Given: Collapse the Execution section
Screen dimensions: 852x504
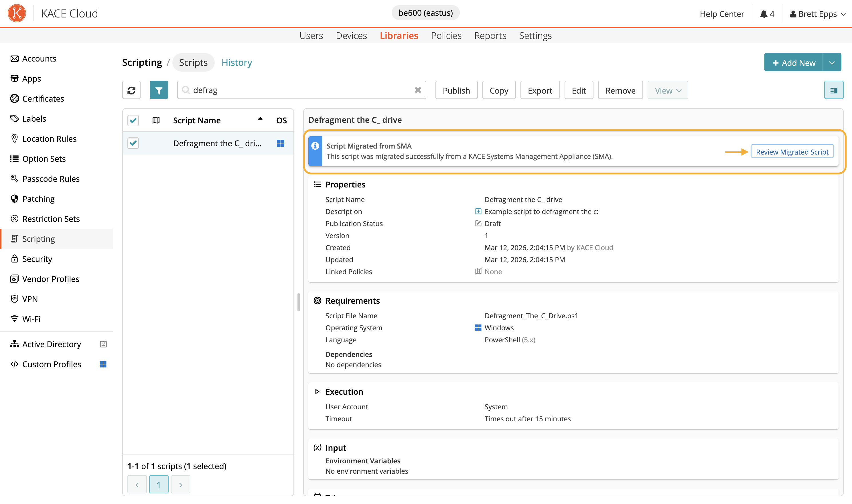Looking at the screenshot, I should pos(317,392).
